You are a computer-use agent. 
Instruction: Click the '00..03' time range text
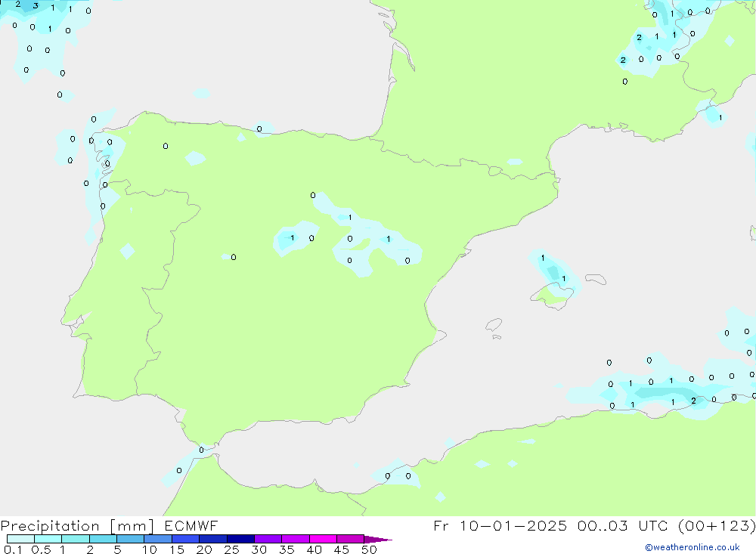[603, 525]
